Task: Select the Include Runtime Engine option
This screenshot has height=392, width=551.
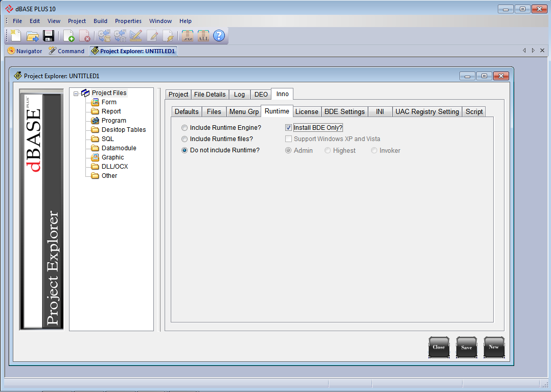Action: pyautogui.click(x=184, y=128)
